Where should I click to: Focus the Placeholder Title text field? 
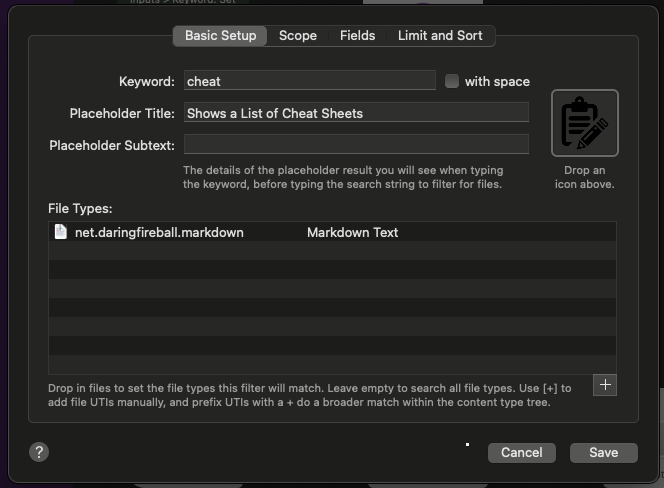356,113
